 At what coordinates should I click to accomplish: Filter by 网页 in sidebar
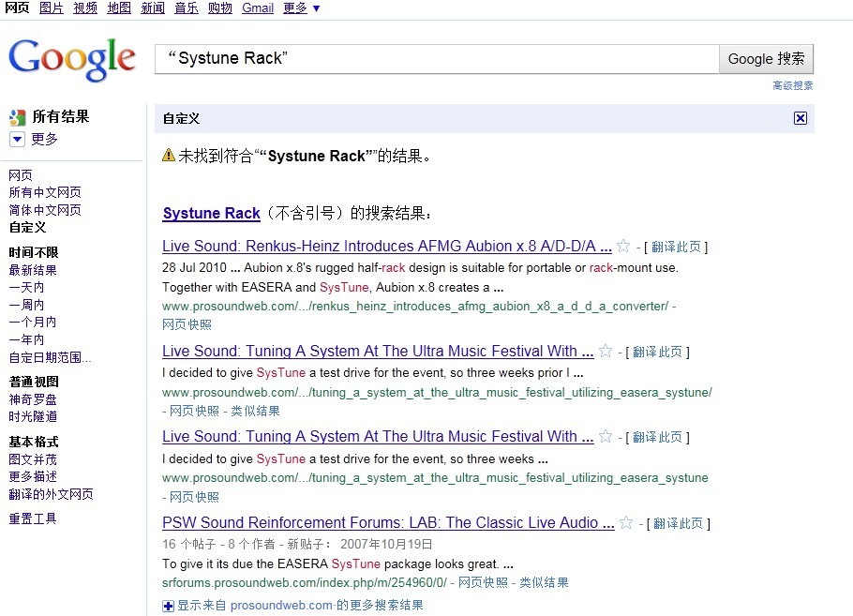click(x=21, y=175)
